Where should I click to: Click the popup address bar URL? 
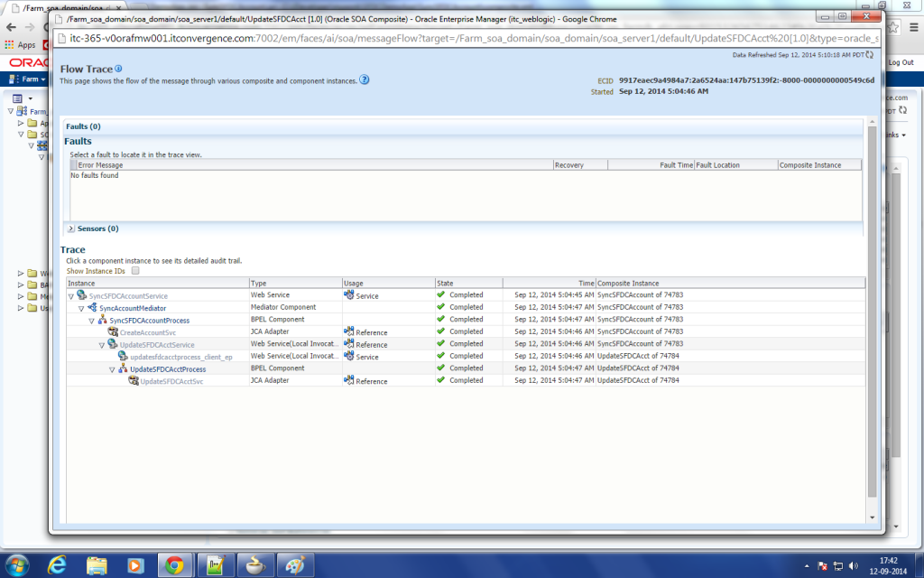coord(474,38)
